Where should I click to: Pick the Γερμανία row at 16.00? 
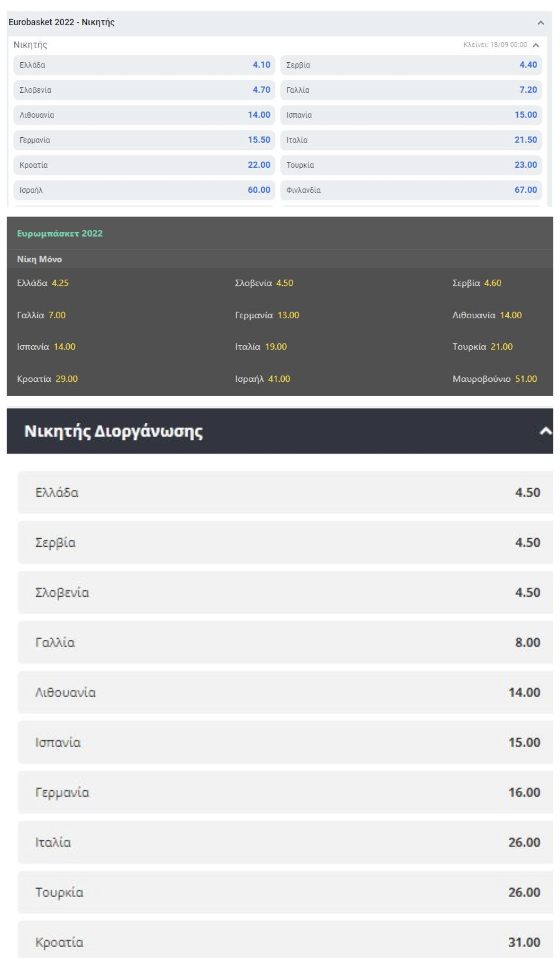tap(286, 792)
